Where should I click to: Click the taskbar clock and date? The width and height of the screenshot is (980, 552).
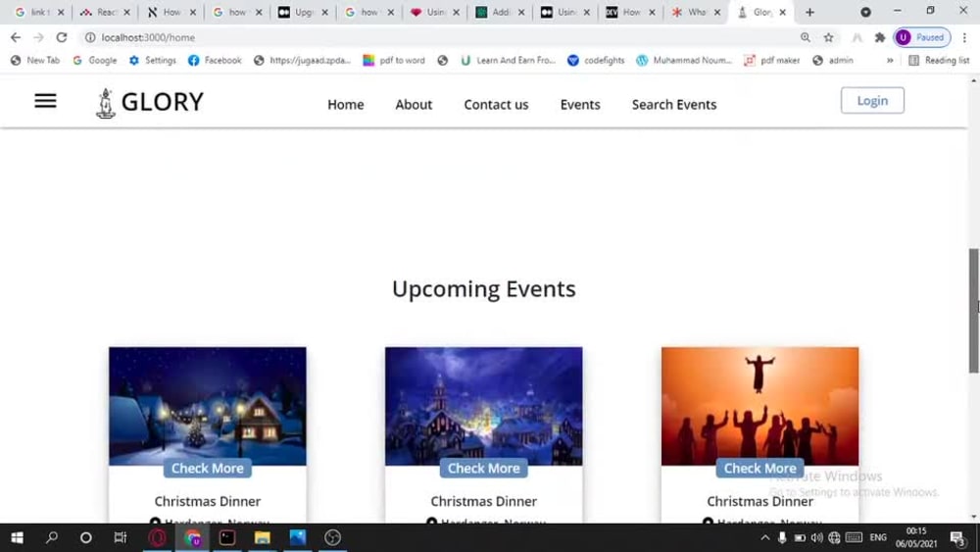[916, 537]
